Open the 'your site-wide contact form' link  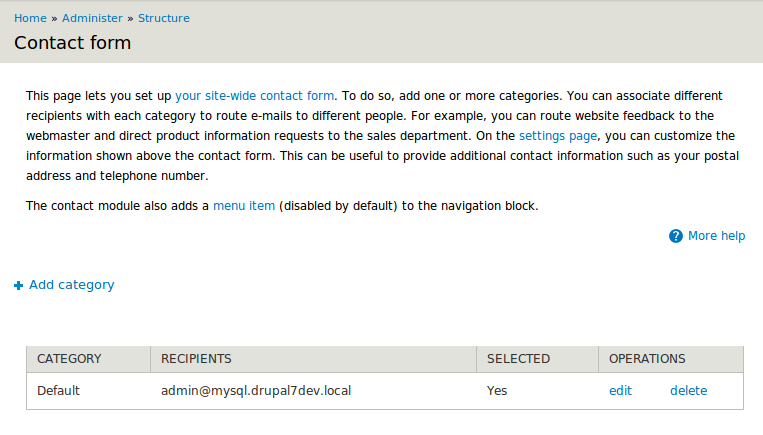(254, 96)
